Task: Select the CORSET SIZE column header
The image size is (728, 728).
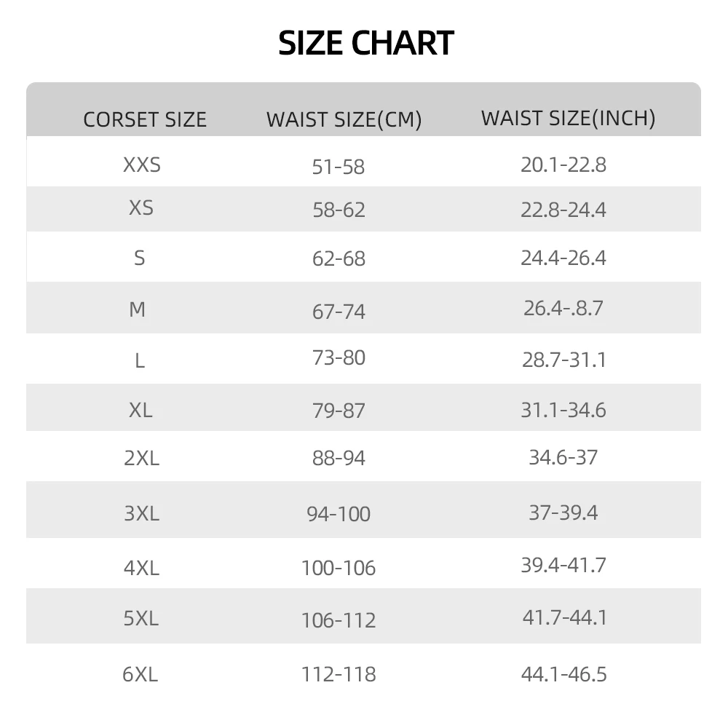Action: (x=145, y=119)
